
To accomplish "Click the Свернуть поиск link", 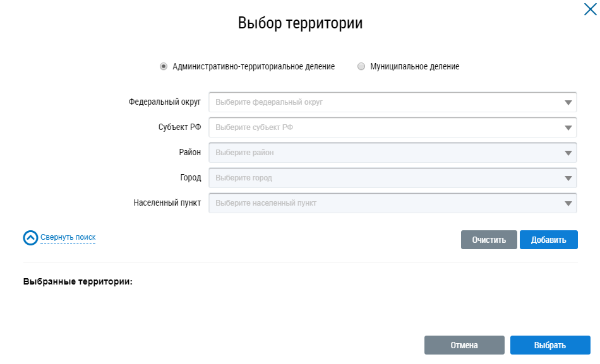I will pyautogui.click(x=68, y=237).
